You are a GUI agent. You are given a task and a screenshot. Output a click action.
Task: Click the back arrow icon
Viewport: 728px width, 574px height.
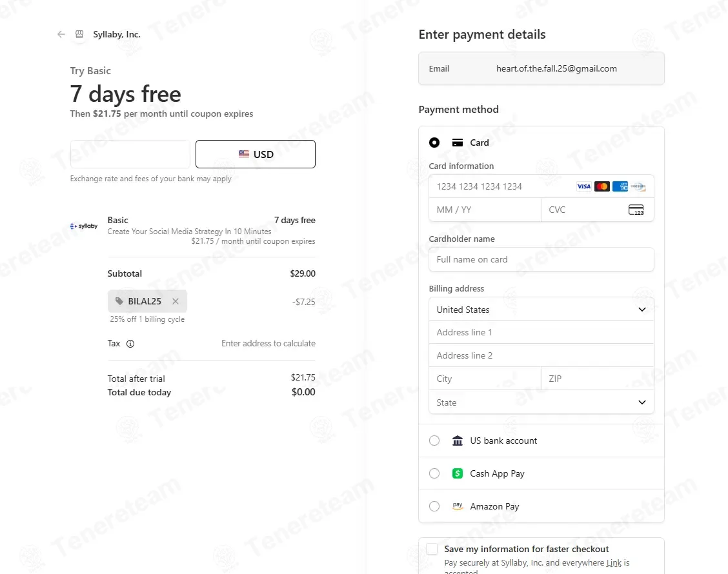pyautogui.click(x=61, y=34)
